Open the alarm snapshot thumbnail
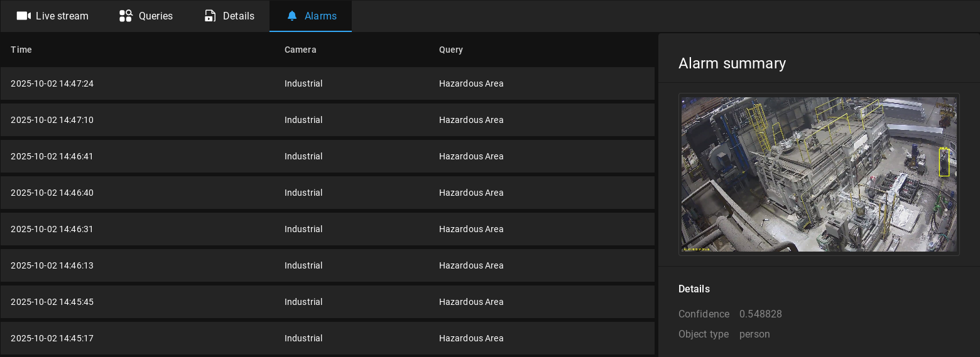Viewport: 980px width, 357px height. [x=819, y=174]
